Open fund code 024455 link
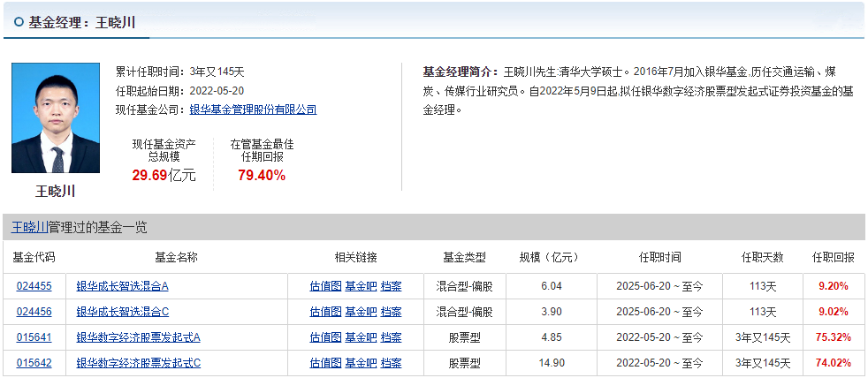Image resolution: width=868 pixels, height=378 pixels. [x=34, y=286]
